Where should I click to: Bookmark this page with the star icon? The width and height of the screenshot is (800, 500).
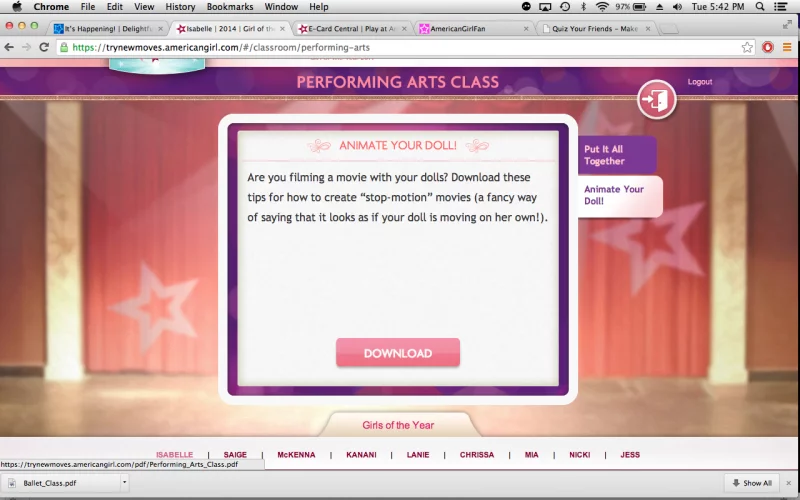[x=747, y=47]
